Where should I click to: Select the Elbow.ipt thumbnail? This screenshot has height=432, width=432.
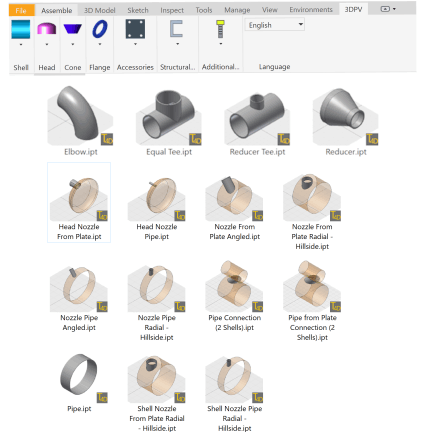click(80, 121)
